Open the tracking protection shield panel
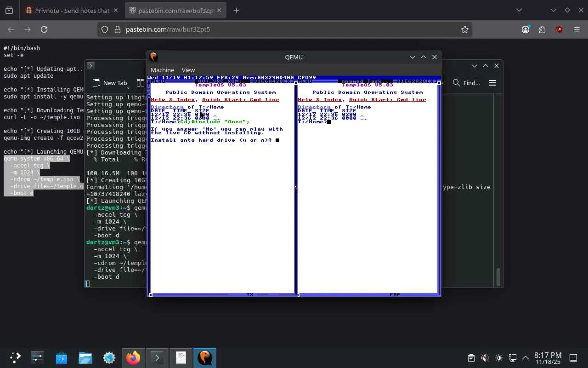Viewport: 588px width, 368px height. (105, 29)
